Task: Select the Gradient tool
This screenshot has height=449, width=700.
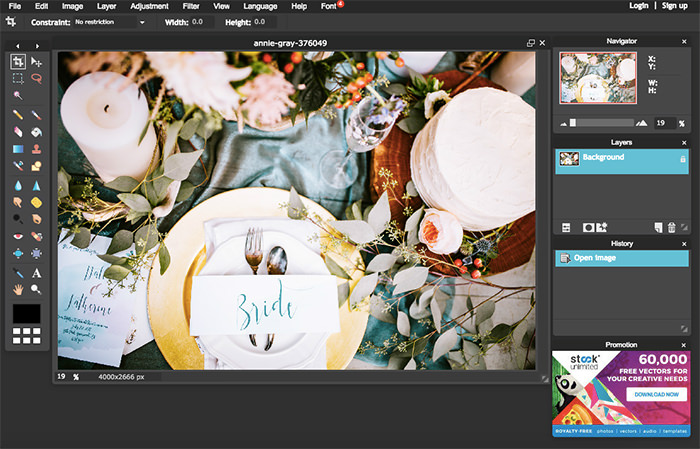Action: (18, 150)
